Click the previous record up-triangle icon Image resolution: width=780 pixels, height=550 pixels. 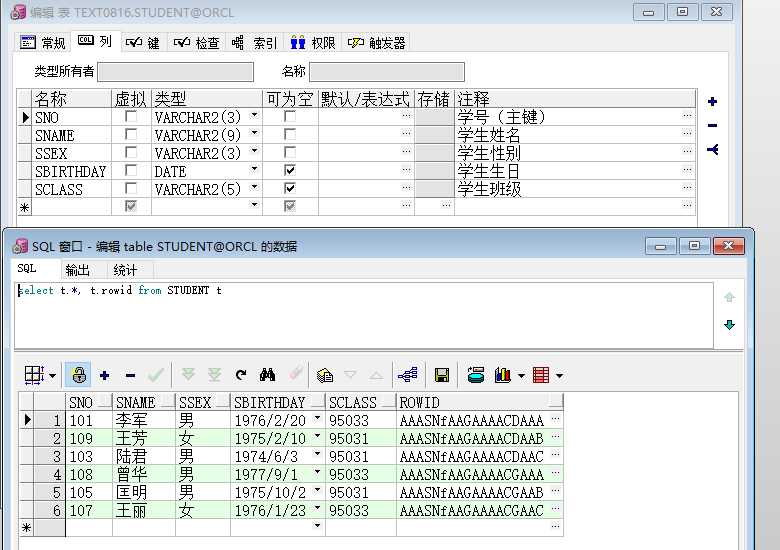pyautogui.click(x=377, y=375)
